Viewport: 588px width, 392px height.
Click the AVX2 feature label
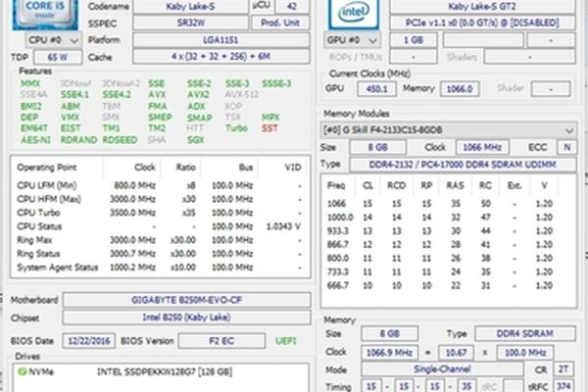tap(198, 94)
